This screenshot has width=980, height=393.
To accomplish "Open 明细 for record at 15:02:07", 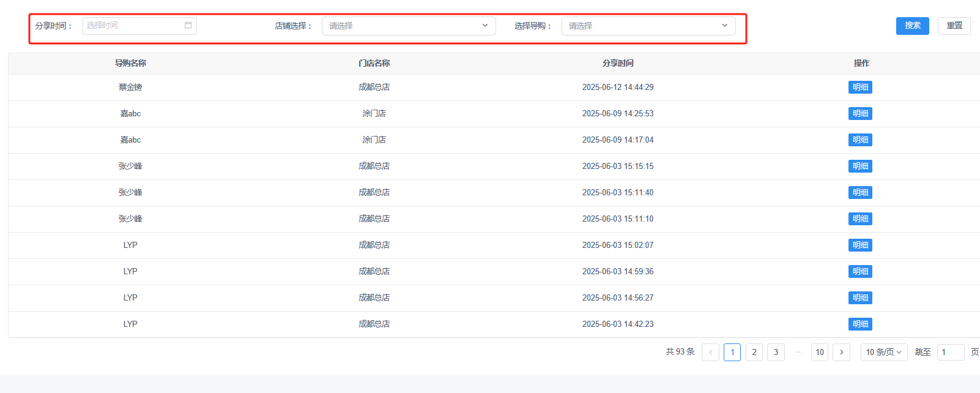I will click(x=860, y=245).
